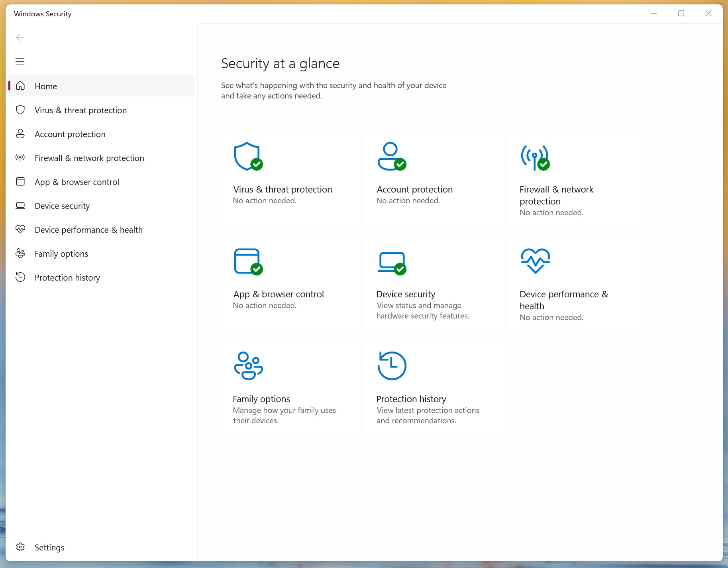Click the App & browser control icon

click(247, 261)
